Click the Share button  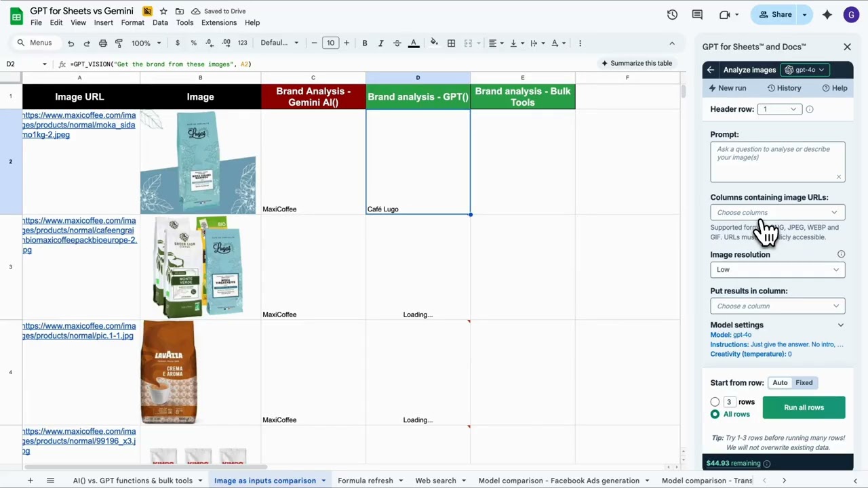775,14
